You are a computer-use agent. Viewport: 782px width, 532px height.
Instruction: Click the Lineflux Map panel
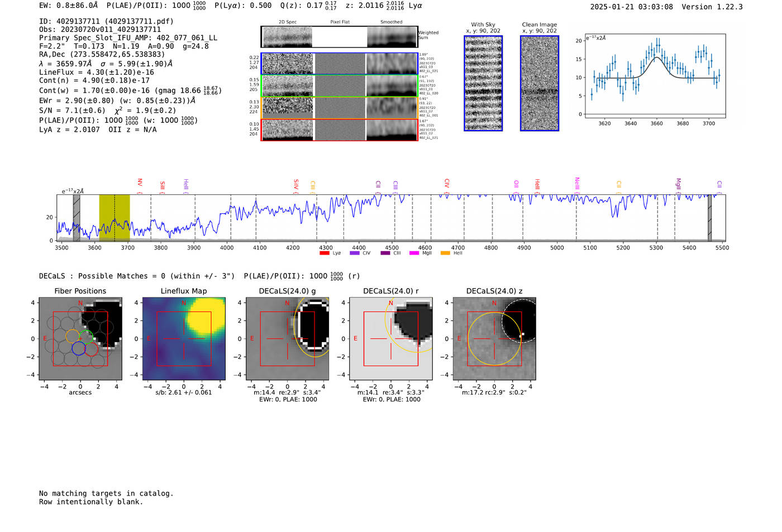click(184, 339)
